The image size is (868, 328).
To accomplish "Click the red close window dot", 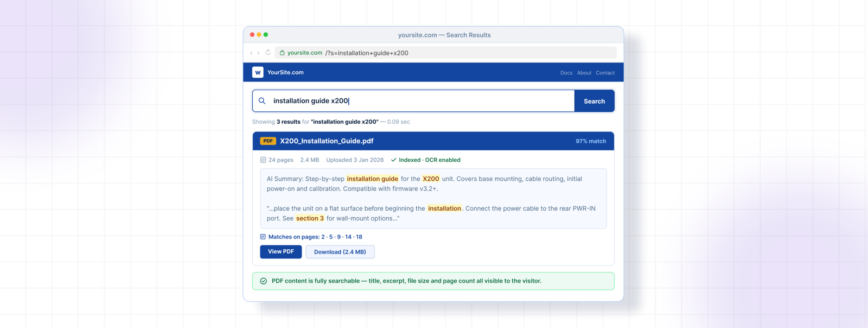I will (252, 35).
